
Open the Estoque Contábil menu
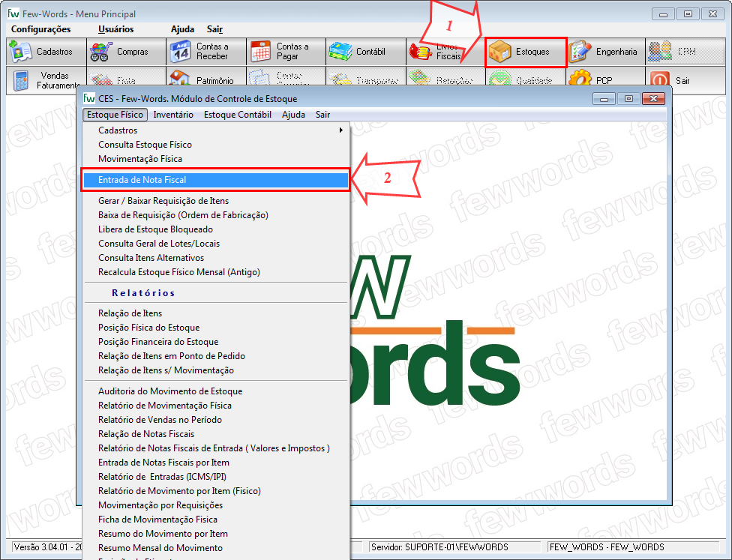click(x=238, y=115)
